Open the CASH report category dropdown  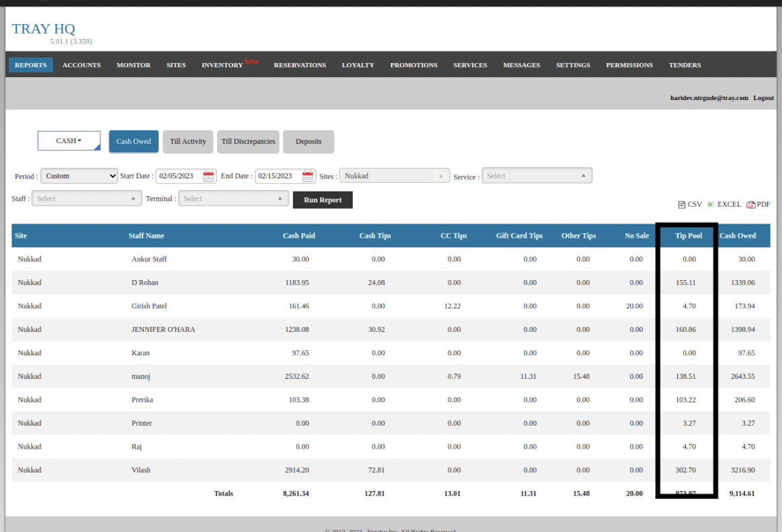coord(69,140)
